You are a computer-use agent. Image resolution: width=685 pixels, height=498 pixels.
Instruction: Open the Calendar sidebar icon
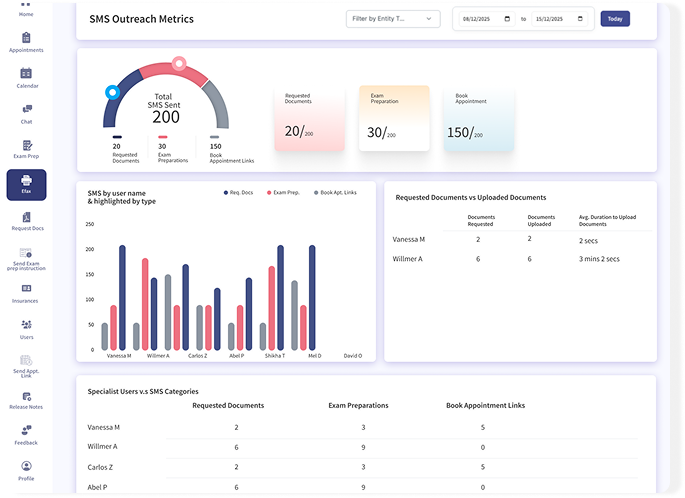[26, 73]
